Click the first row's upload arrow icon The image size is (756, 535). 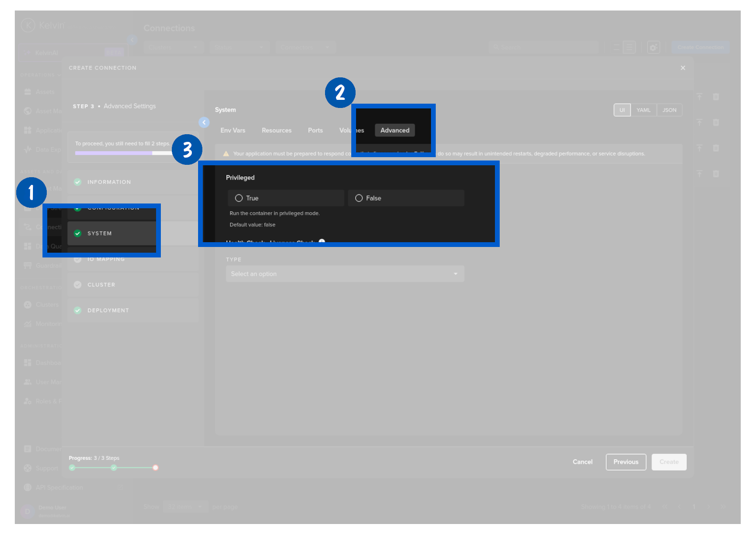[x=699, y=97]
